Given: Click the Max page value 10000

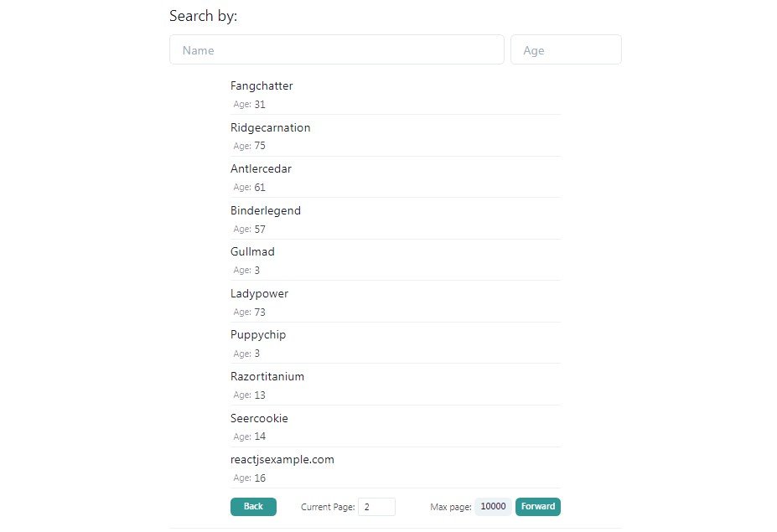Looking at the screenshot, I should tap(493, 506).
